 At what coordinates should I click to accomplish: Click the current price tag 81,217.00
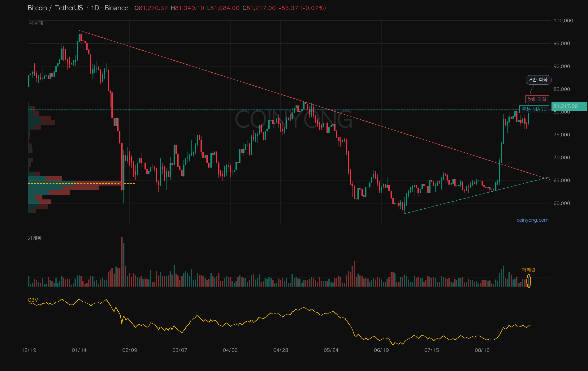tap(569, 106)
